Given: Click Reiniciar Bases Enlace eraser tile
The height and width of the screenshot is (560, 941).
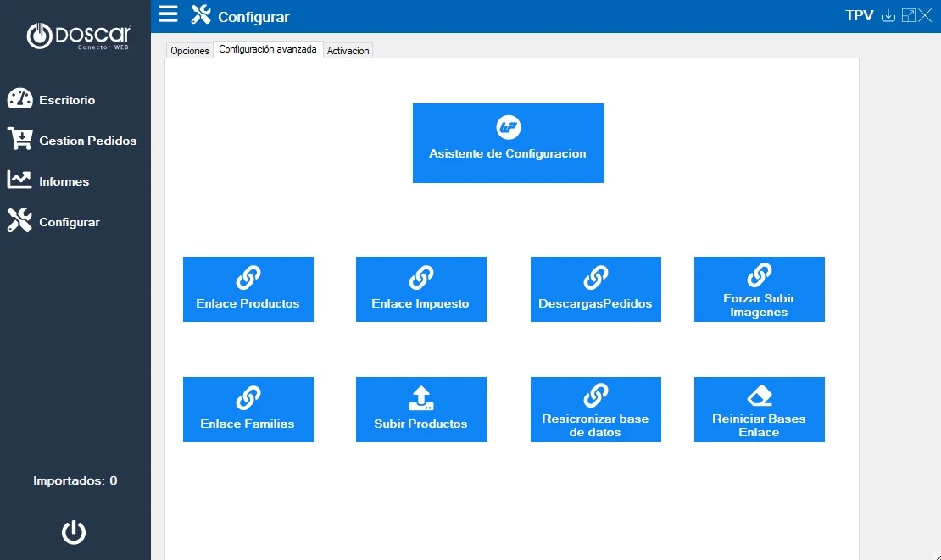Looking at the screenshot, I should point(759,409).
